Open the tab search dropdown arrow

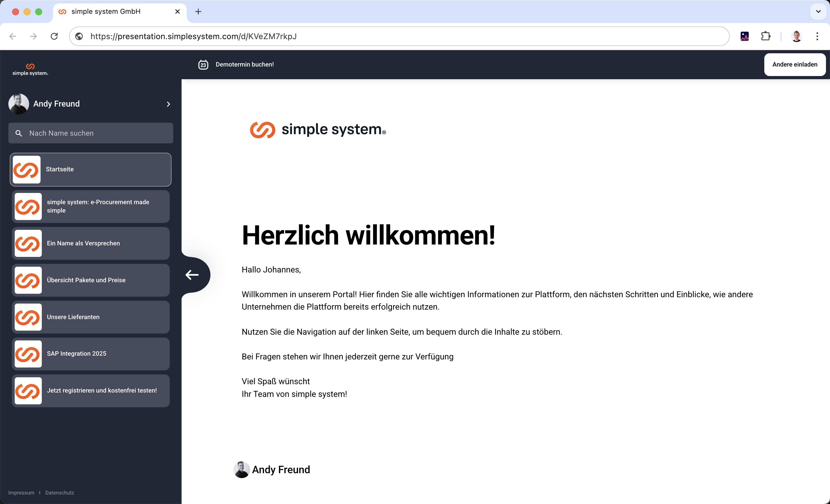click(x=818, y=12)
